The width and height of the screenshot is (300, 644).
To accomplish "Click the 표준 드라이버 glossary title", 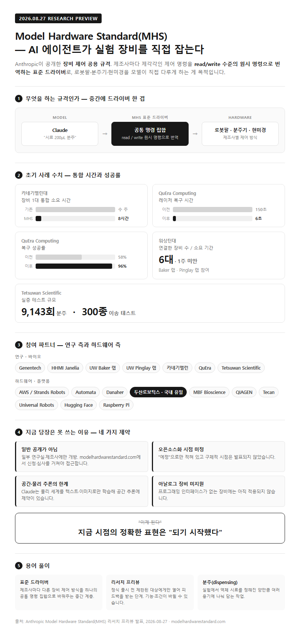I will click(x=34, y=582).
